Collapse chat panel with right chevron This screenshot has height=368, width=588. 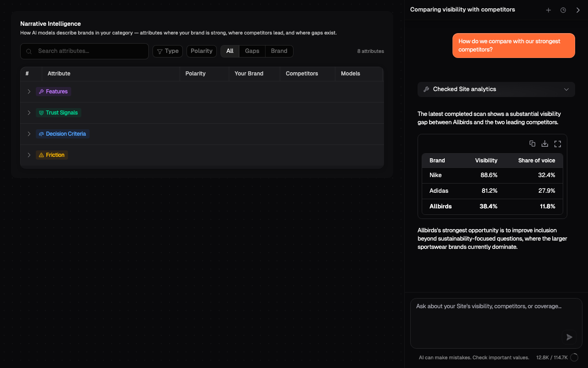(578, 10)
